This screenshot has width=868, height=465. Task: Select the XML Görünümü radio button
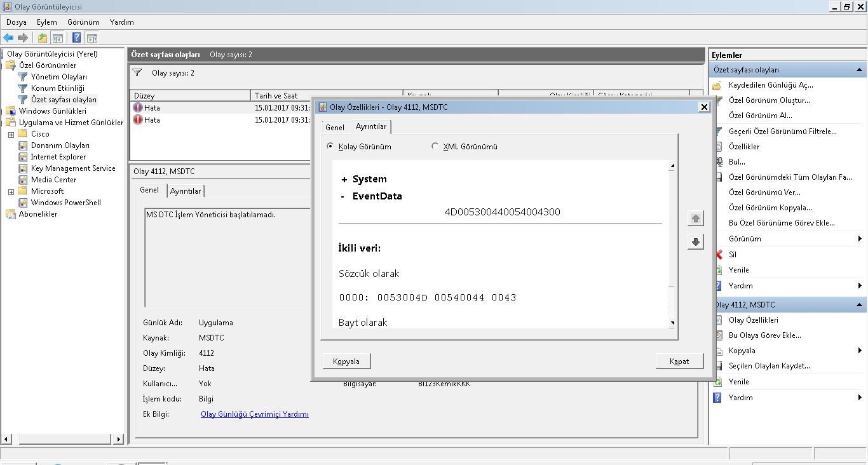tap(435, 146)
